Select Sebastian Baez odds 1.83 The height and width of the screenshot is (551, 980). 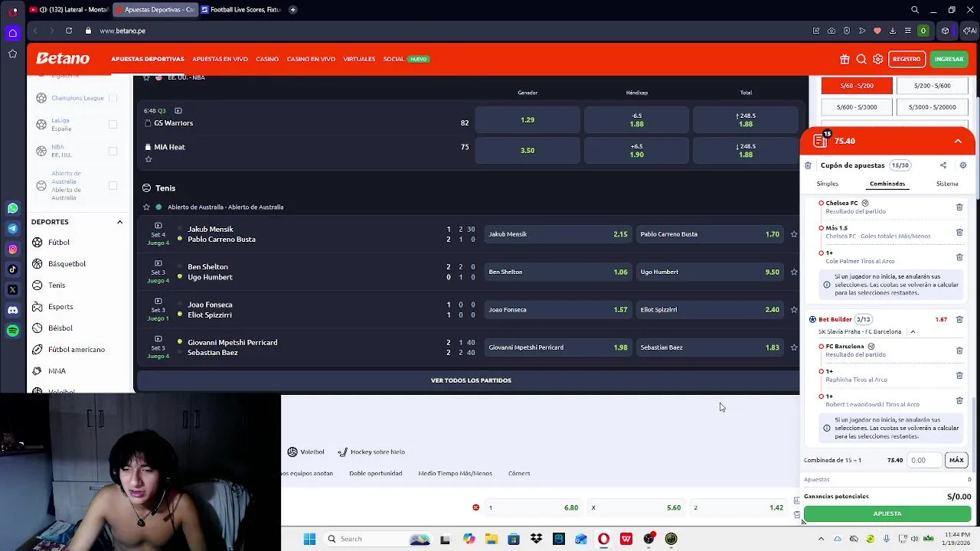coord(710,347)
